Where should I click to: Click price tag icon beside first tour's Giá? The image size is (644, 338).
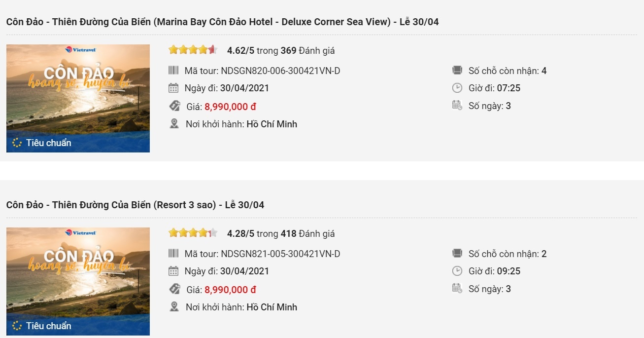[x=174, y=106]
